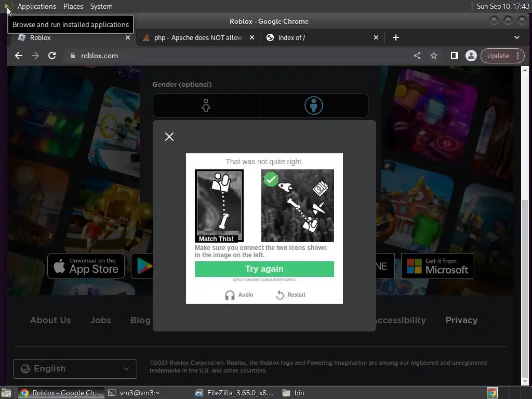Open the Applications menu
The width and height of the screenshot is (532, 399).
coord(37,6)
